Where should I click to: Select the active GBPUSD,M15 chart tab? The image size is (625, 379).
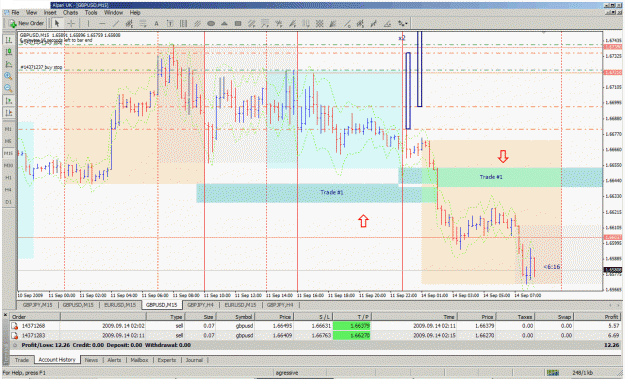[161, 305]
